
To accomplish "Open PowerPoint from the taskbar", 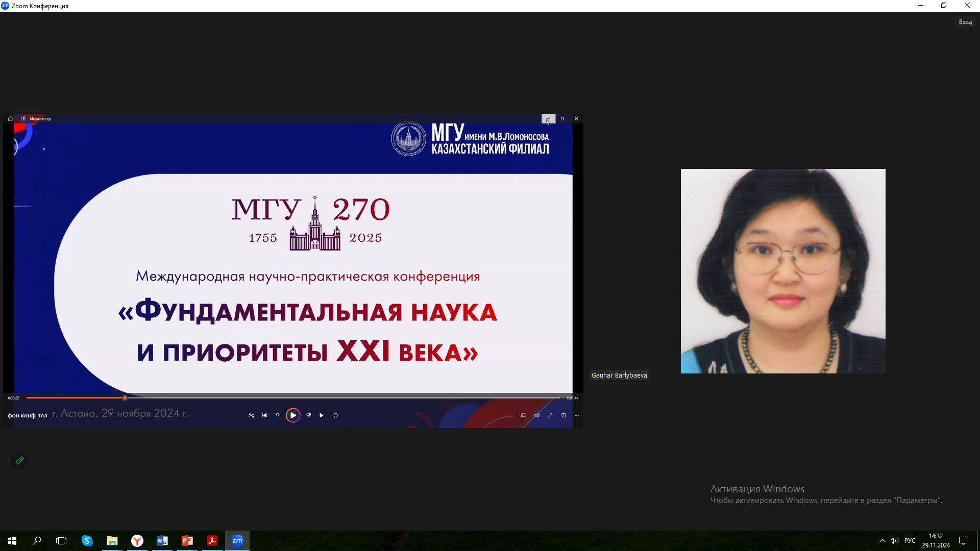I will 187,541.
